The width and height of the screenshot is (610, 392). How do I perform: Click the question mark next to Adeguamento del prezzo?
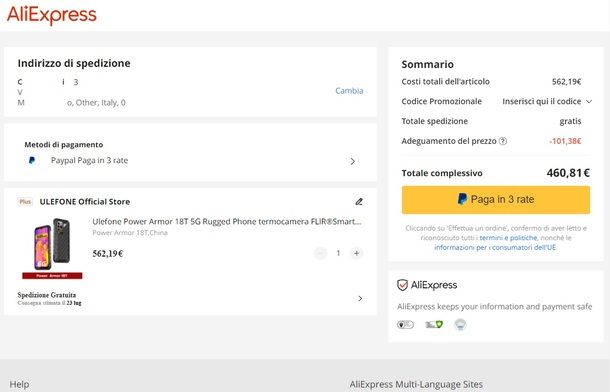point(503,141)
